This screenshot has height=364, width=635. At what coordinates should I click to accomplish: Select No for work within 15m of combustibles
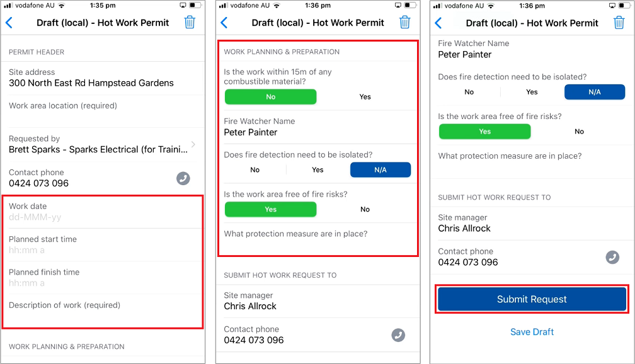point(271,97)
